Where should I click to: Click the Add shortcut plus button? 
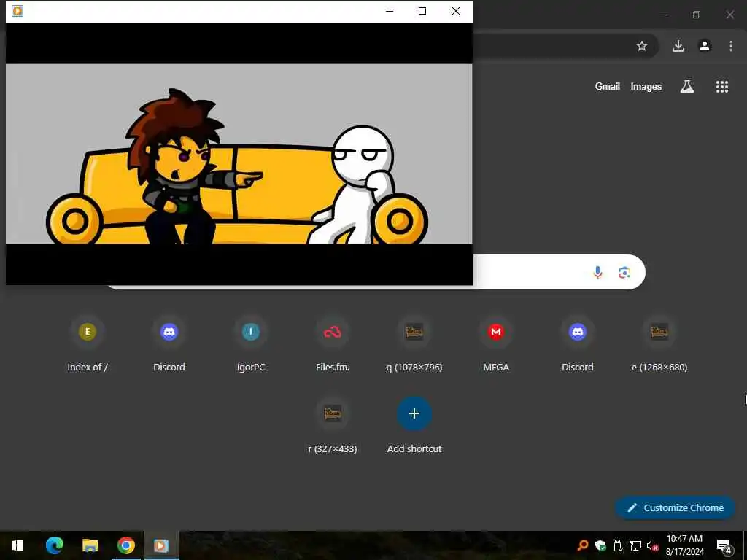[x=414, y=413]
